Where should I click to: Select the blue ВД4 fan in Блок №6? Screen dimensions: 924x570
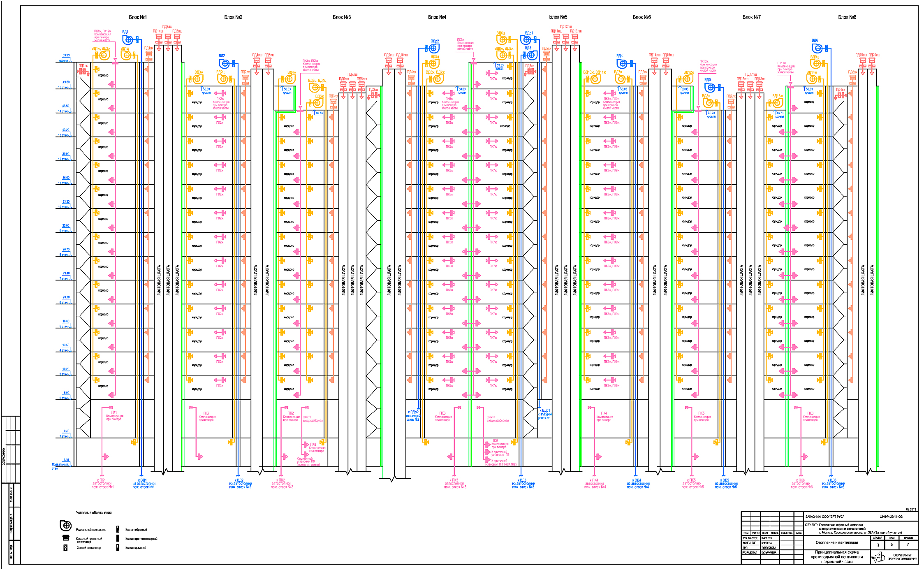pyautogui.click(x=622, y=63)
